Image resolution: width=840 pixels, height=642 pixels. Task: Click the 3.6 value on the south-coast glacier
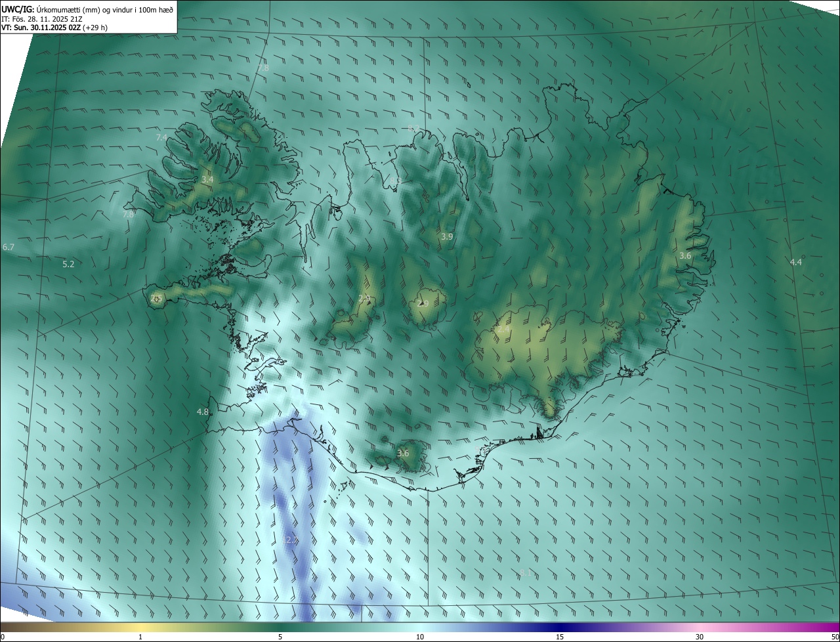point(403,453)
